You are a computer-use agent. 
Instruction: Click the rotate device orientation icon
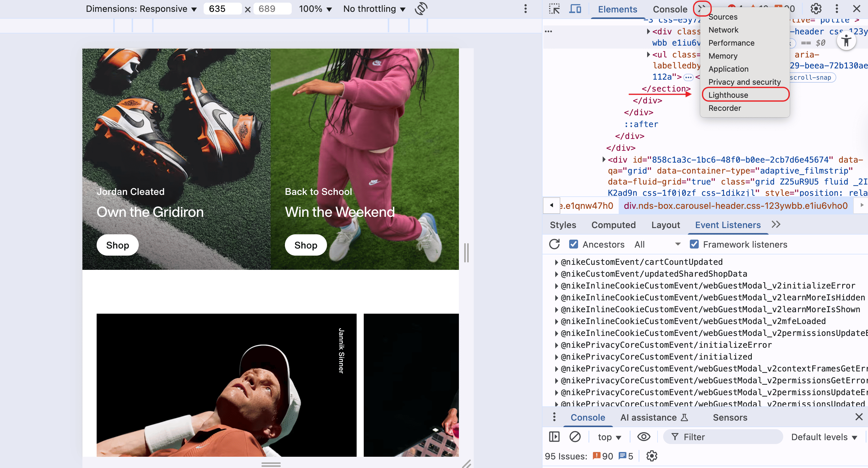point(421,9)
